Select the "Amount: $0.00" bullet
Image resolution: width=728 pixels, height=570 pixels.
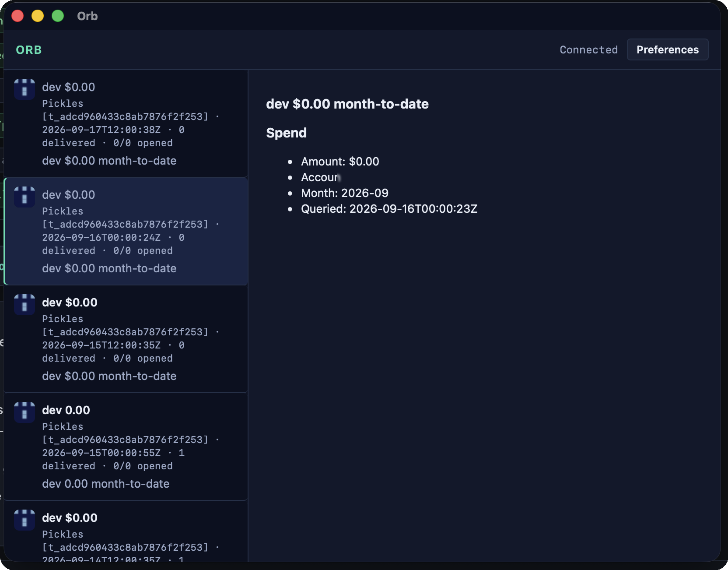pos(340,162)
